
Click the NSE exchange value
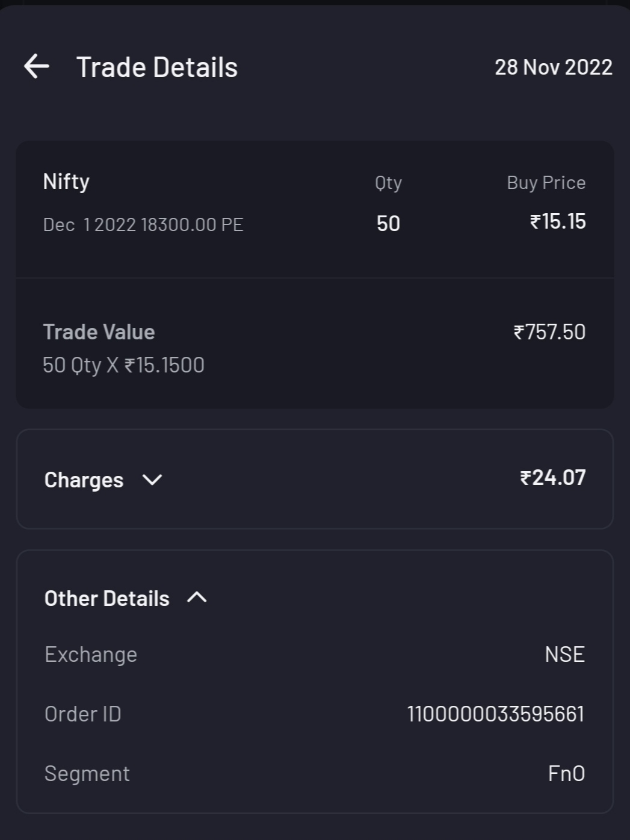click(x=564, y=654)
